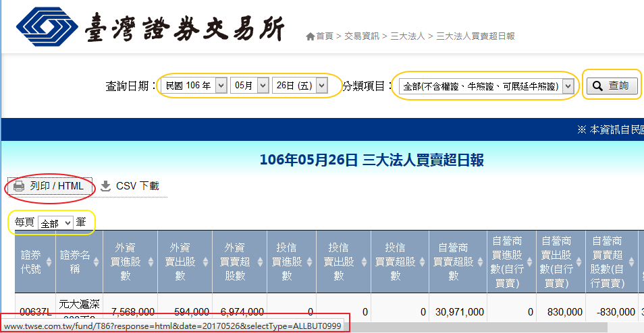Sort by 外資買賣超股數 column arrows

pos(261,262)
